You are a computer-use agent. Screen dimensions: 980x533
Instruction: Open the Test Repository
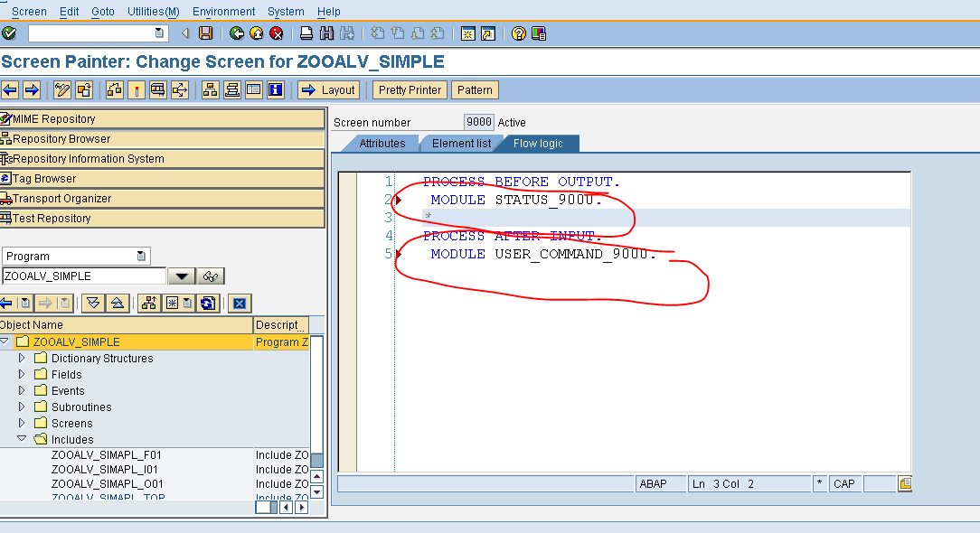click(x=50, y=218)
